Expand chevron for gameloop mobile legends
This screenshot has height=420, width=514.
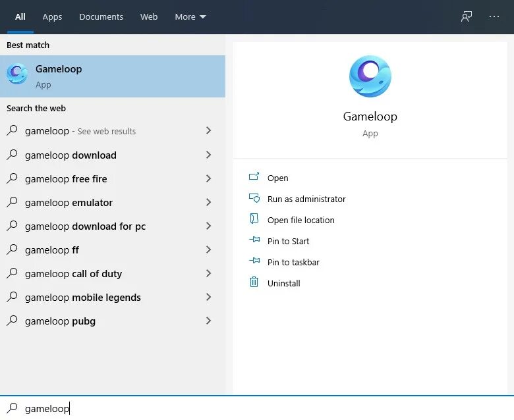coord(208,297)
